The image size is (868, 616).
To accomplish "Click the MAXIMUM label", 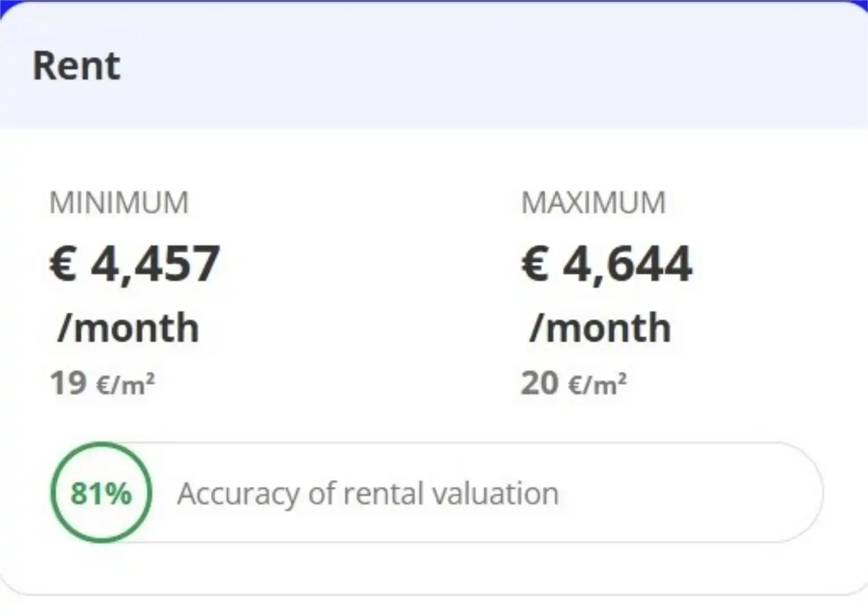I will tap(594, 202).
